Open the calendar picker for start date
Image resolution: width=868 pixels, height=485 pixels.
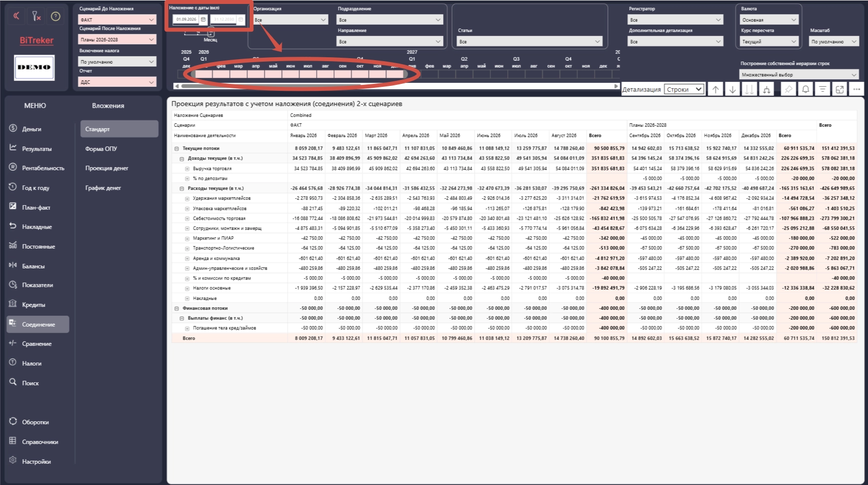(x=203, y=19)
